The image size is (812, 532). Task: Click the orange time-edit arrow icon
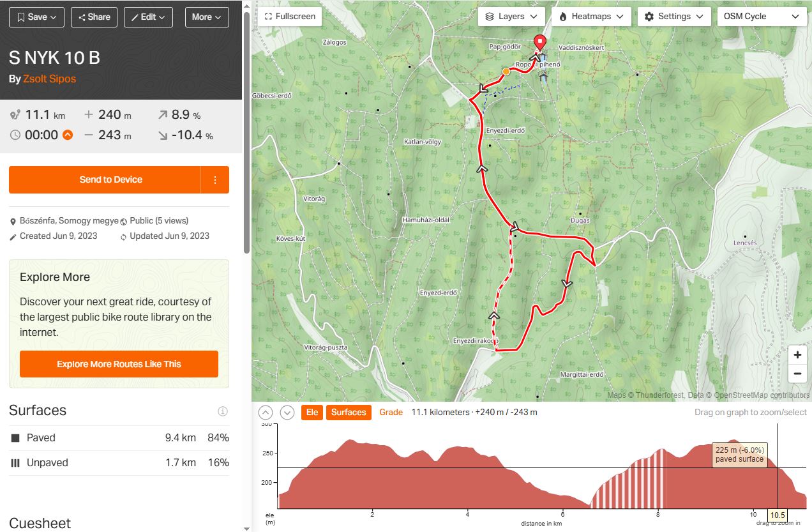click(67, 135)
